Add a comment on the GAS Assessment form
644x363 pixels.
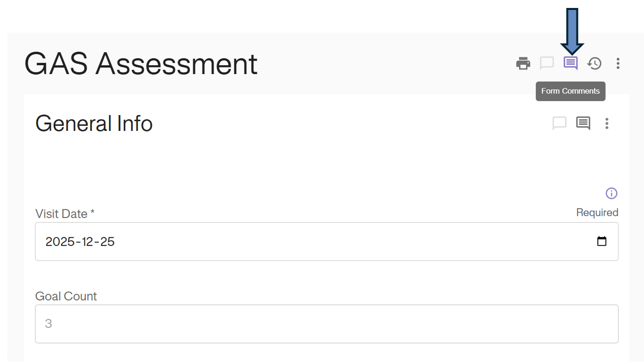[547, 63]
